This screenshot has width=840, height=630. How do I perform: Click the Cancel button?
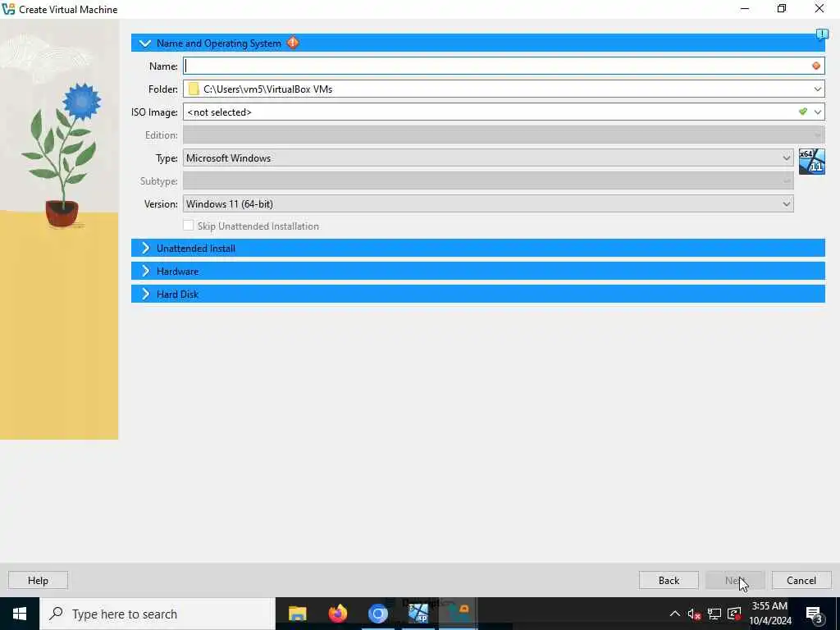point(801,580)
